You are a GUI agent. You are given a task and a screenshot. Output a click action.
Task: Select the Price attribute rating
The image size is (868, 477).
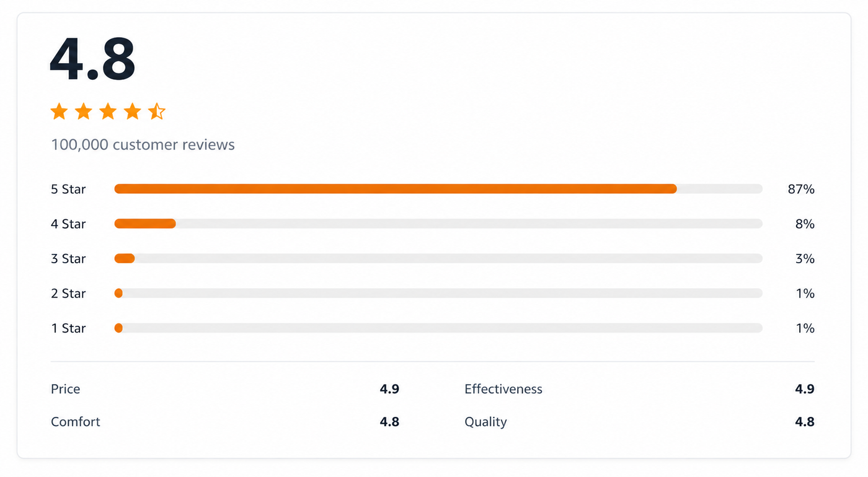click(389, 389)
